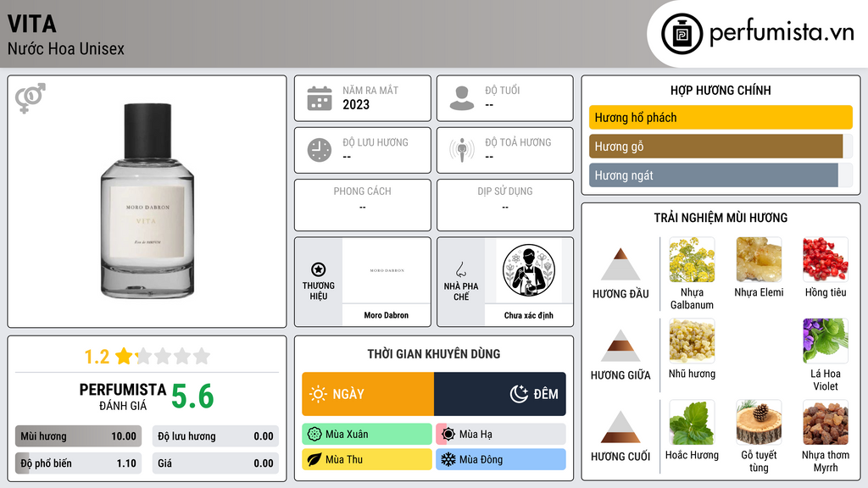The image size is (868, 488).
Task: Click the sillage icon beside Độ toả hương
Action: (x=462, y=150)
